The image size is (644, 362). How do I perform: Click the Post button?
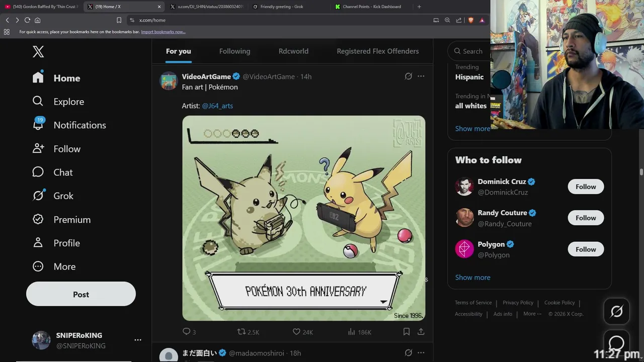81,295
